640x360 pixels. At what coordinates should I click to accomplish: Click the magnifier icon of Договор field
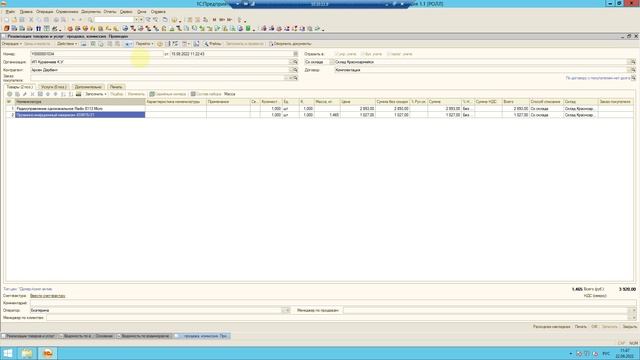[x=633, y=70]
